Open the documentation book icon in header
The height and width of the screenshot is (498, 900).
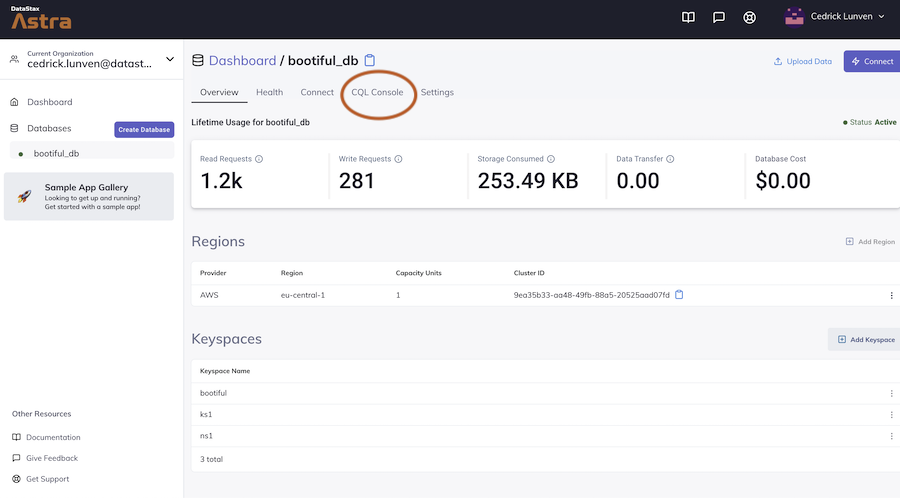688,17
